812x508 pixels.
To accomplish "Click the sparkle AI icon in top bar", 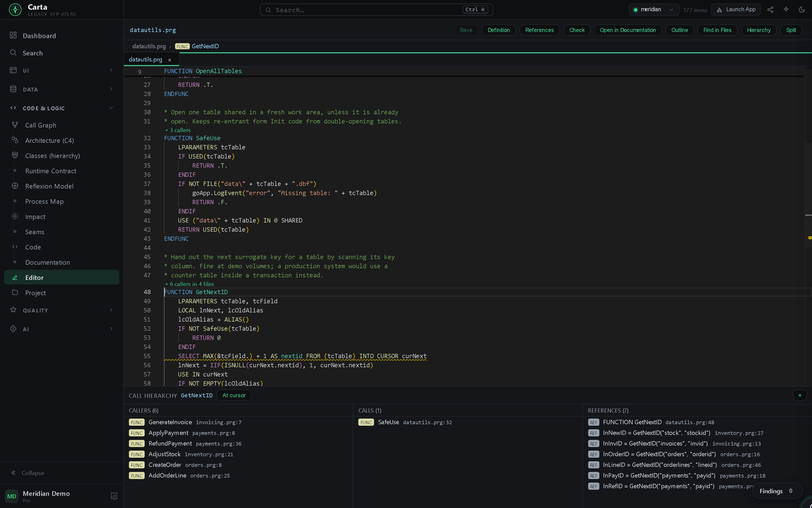I will click(786, 10).
